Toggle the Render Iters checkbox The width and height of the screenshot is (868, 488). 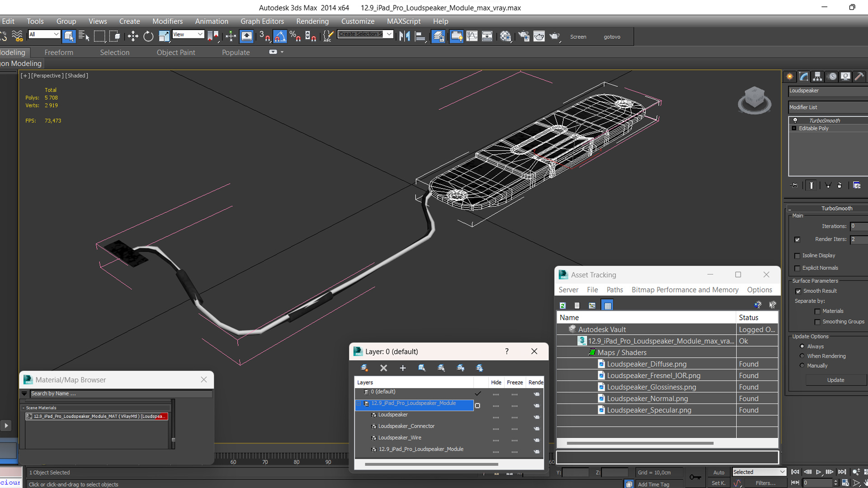tap(797, 239)
